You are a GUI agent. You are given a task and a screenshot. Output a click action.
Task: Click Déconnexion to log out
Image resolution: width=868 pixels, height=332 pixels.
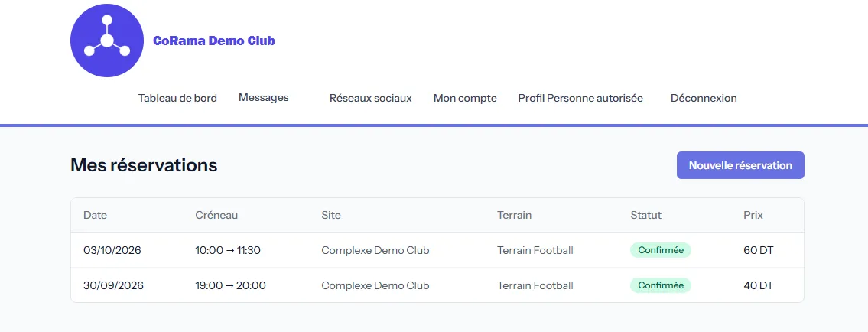[704, 99]
